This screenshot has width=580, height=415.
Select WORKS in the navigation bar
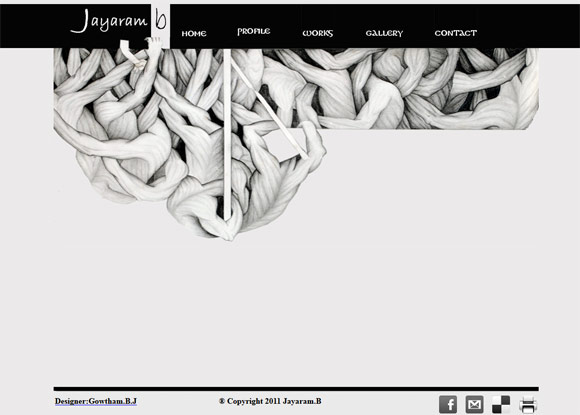[x=317, y=33]
